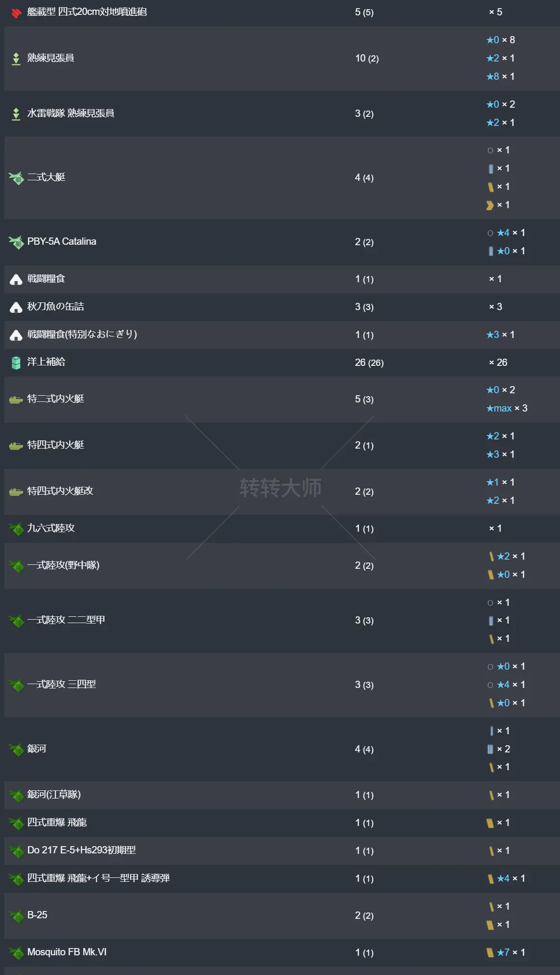Open the Do 217 E-5+Hs293初期型 entry
The width and height of the screenshot is (560, 975).
coord(81,850)
